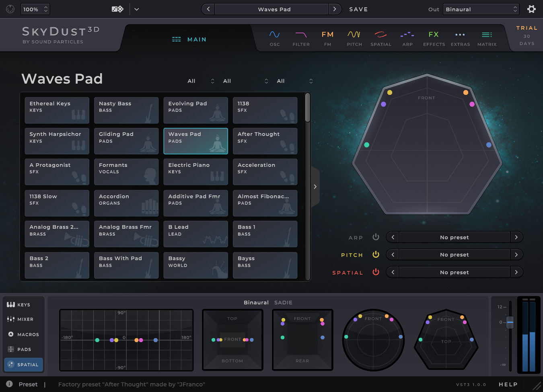Next PITCH preset arrow
The width and height of the screenshot is (543, 392).
coord(516,254)
